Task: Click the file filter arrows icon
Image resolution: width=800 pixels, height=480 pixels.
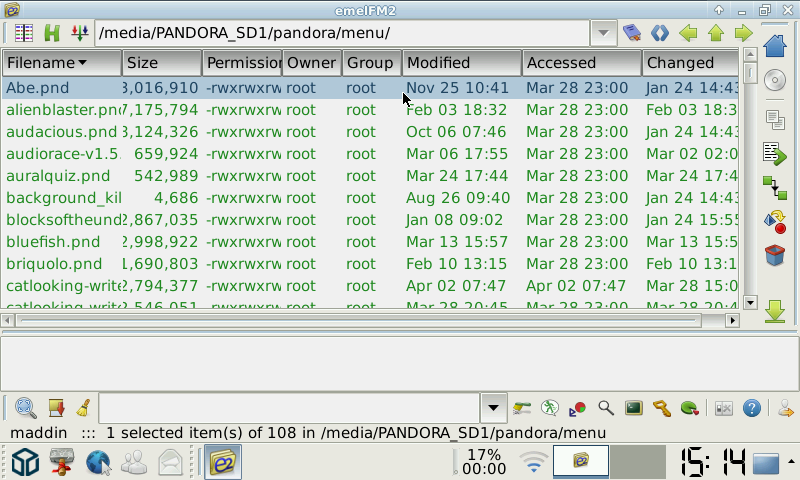Action: coord(80,33)
